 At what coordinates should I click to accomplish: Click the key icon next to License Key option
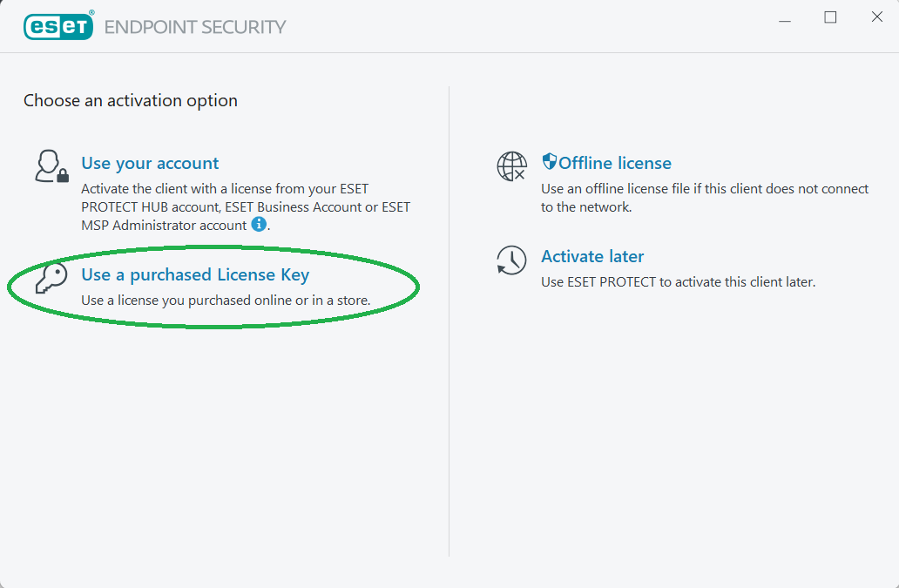pyautogui.click(x=49, y=279)
